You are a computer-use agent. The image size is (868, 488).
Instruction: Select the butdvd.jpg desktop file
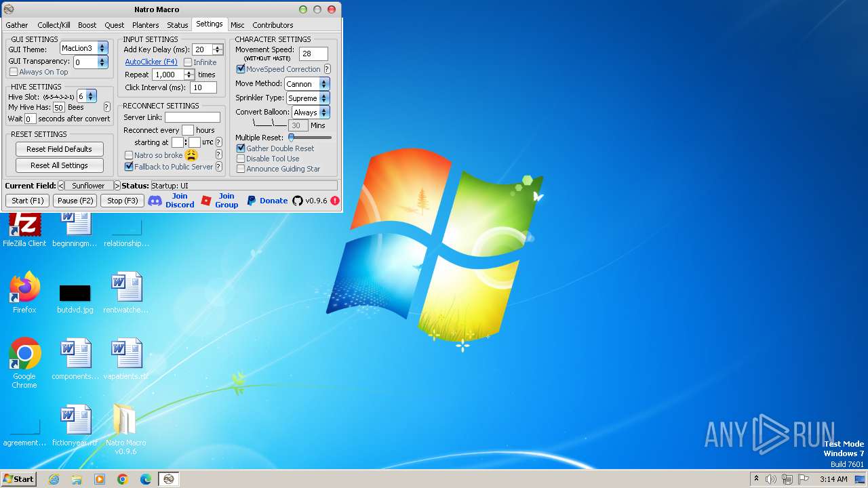[x=75, y=299]
